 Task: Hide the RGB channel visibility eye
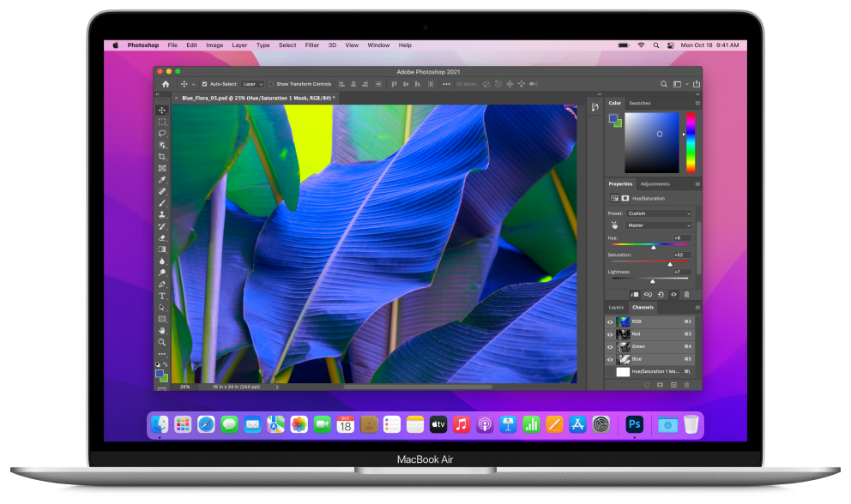click(609, 321)
